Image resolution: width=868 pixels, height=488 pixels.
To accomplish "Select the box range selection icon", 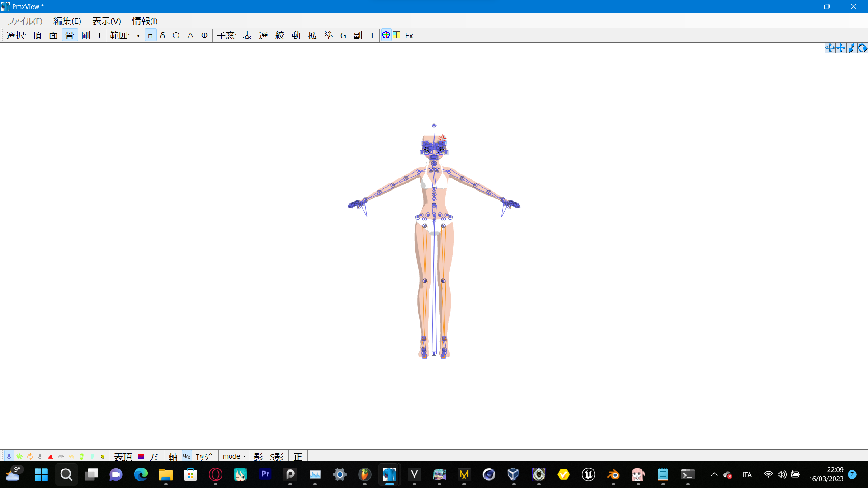I will point(151,36).
